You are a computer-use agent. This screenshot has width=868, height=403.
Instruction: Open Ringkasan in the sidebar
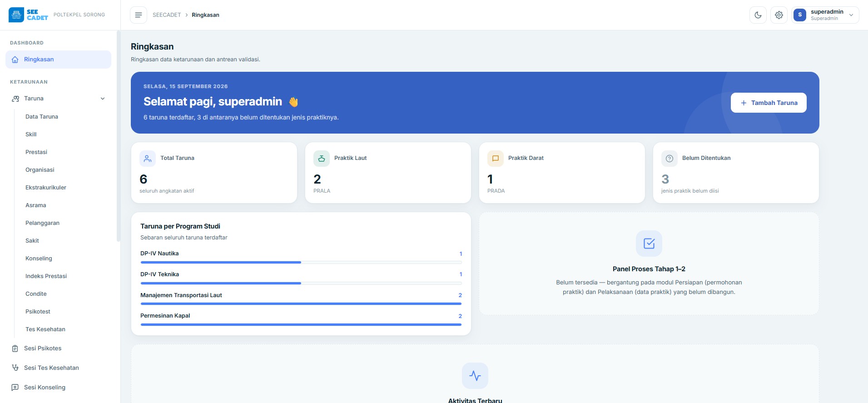pyautogui.click(x=58, y=60)
